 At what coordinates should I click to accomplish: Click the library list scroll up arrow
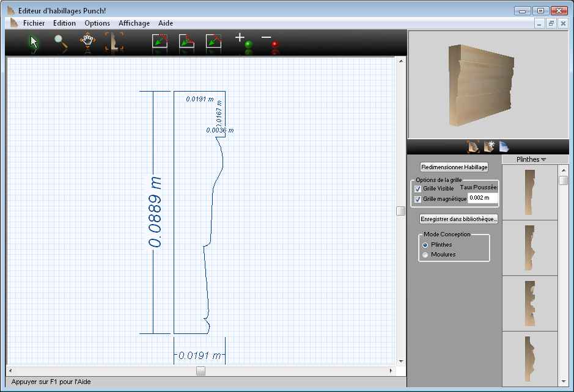[564, 170]
